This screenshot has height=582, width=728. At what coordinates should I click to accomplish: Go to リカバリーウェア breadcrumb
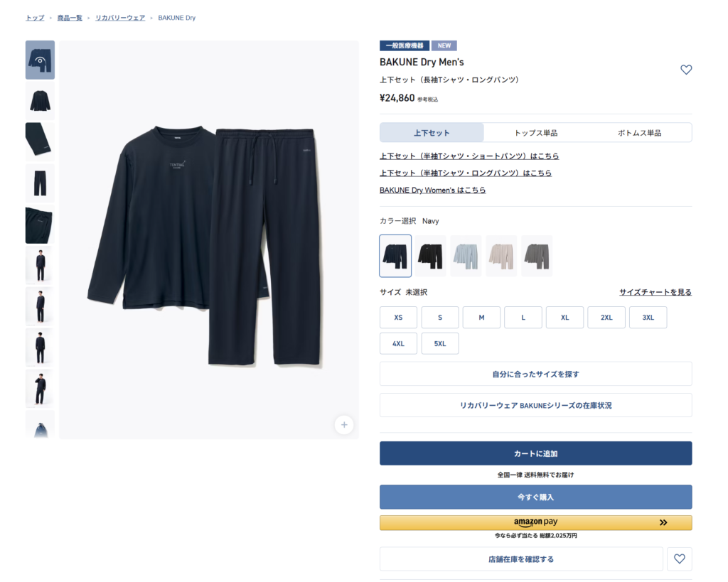[120, 18]
